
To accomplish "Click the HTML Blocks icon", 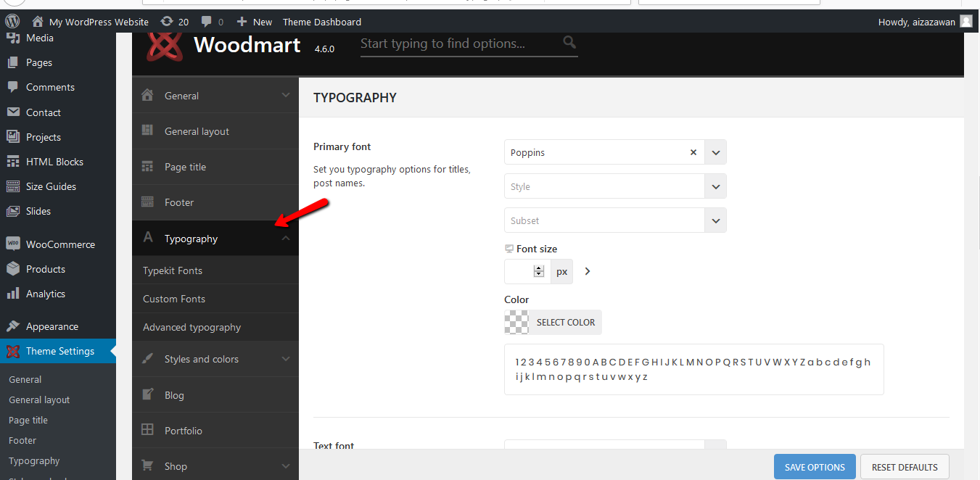I will tap(13, 162).
